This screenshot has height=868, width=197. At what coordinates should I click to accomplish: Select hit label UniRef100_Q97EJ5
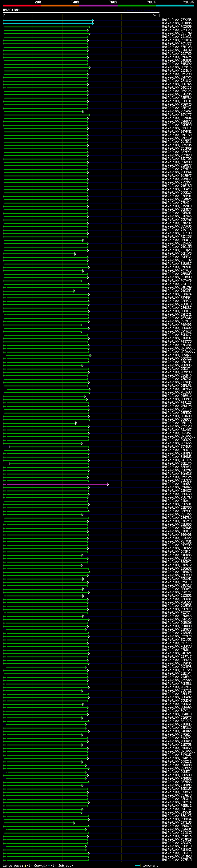176,860
